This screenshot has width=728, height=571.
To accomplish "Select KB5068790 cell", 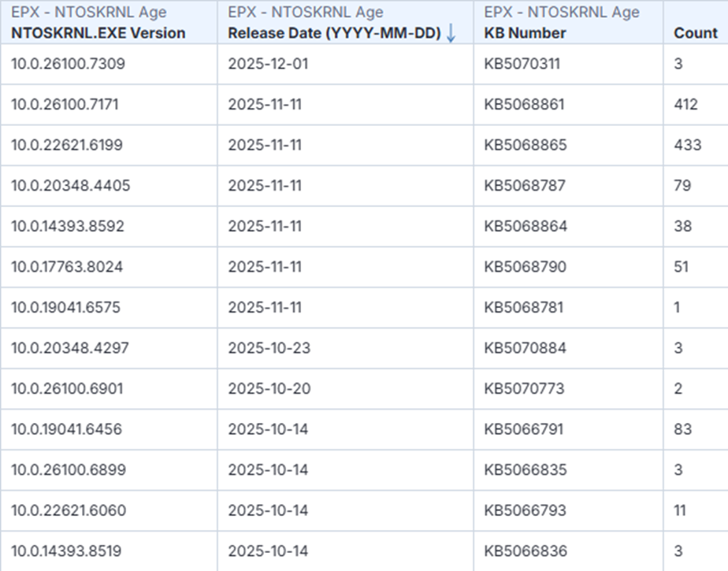I will pyautogui.click(x=525, y=267).
